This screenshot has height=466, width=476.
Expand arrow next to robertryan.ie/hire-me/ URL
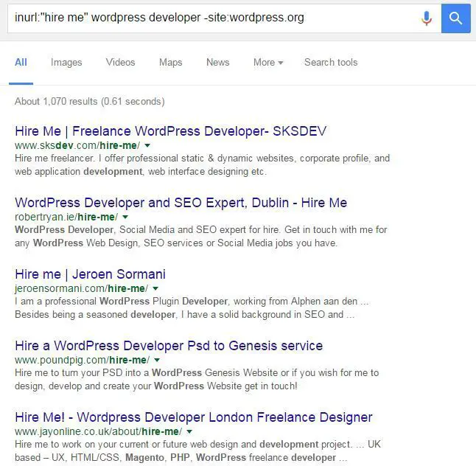[x=125, y=217]
